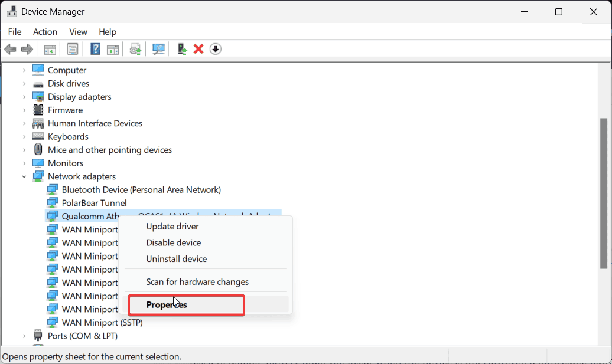This screenshot has height=364, width=612.
Task: Open the File menu
Action: 15,32
